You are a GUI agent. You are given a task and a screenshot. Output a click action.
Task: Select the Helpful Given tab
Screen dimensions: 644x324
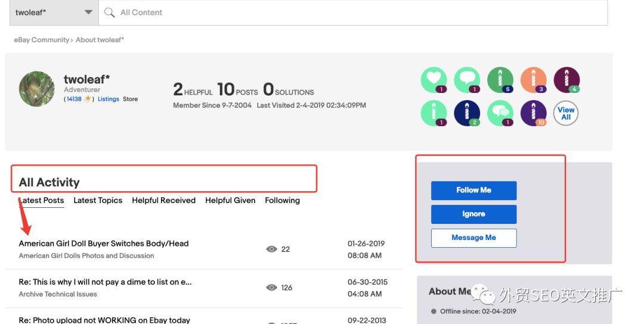pos(230,201)
